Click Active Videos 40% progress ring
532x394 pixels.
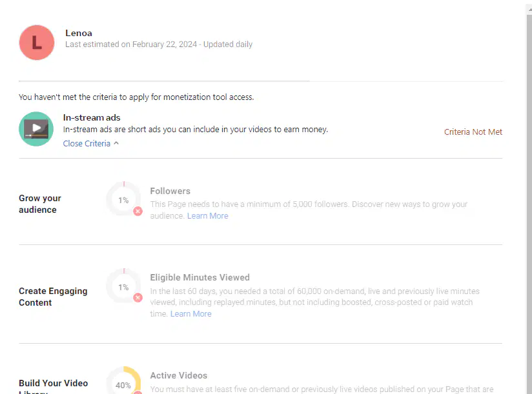[x=123, y=381]
